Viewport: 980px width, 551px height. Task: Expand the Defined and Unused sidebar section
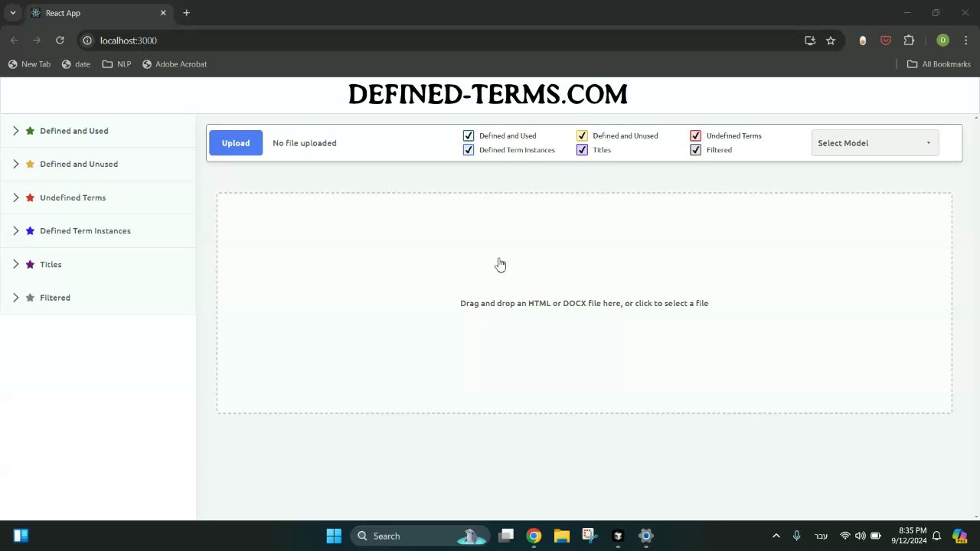point(15,164)
